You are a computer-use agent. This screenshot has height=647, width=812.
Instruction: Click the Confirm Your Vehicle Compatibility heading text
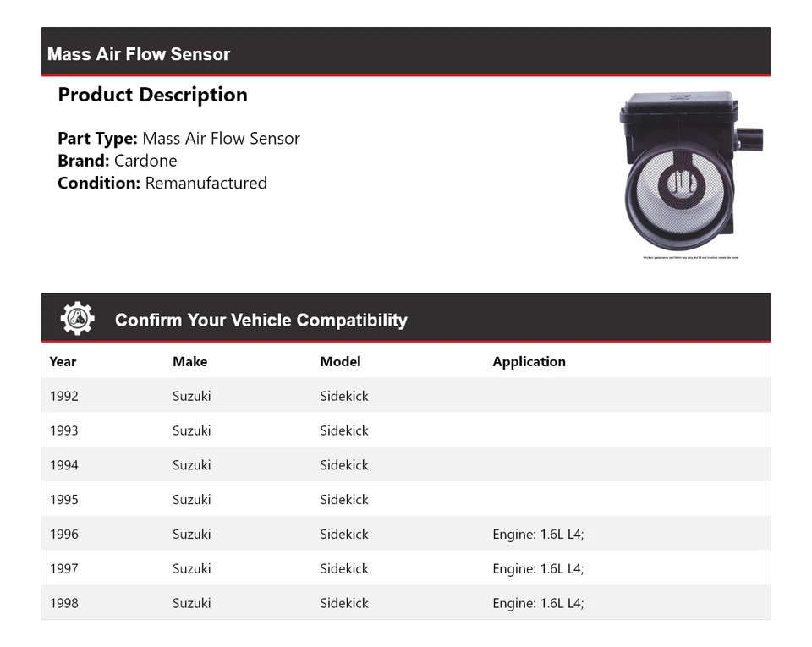pos(261,321)
